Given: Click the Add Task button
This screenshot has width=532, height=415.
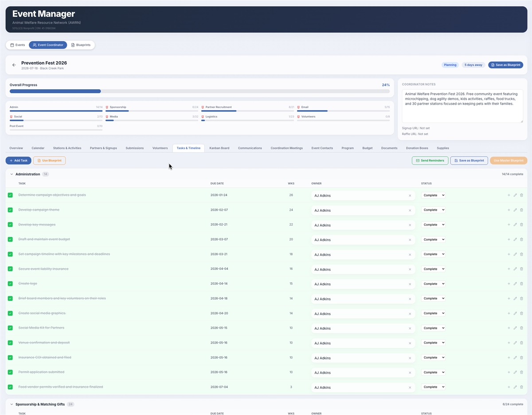Looking at the screenshot, I should (x=19, y=161).
